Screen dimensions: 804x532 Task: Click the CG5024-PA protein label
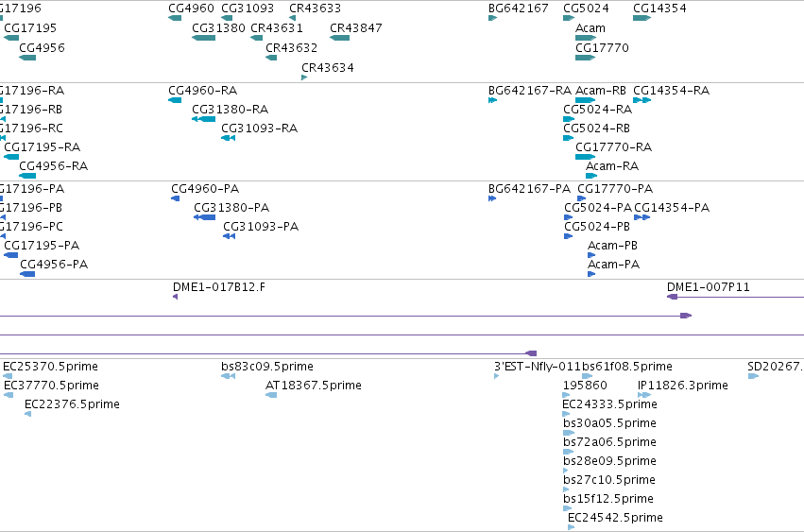(x=598, y=208)
